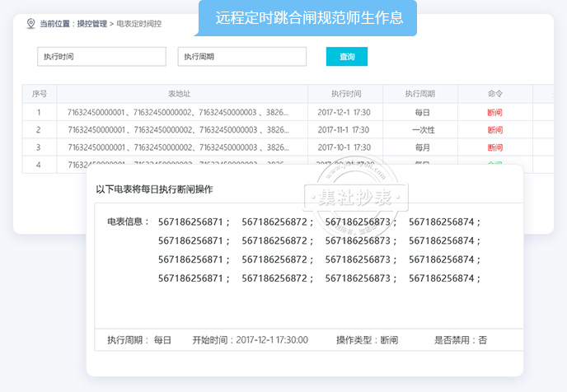Click the 序号 column header
This screenshot has width=567, height=392.
(39, 94)
